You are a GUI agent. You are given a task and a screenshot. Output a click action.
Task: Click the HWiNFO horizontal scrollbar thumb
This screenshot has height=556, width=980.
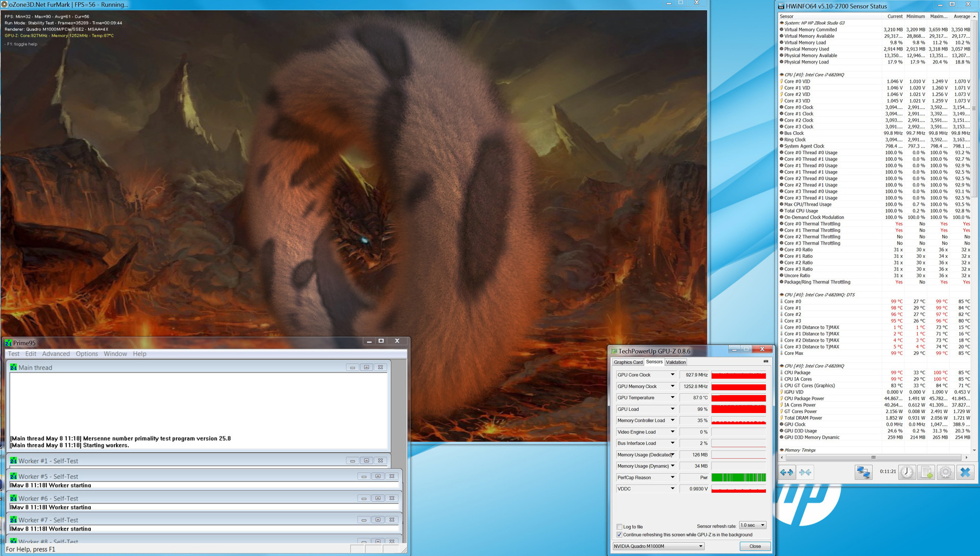873,457
